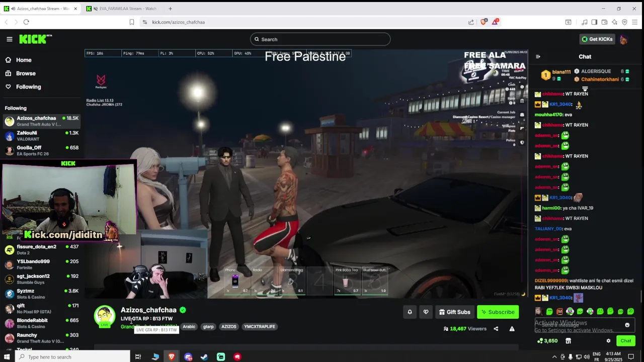The image size is (644, 362).
Task: Toggle the Brave sidebar panel icon
Action: [594, 22]
